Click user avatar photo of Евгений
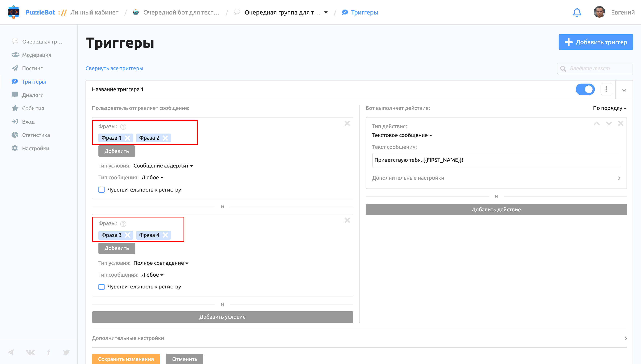This screenshot has width=641, height=364. click(x=599, y=12)
